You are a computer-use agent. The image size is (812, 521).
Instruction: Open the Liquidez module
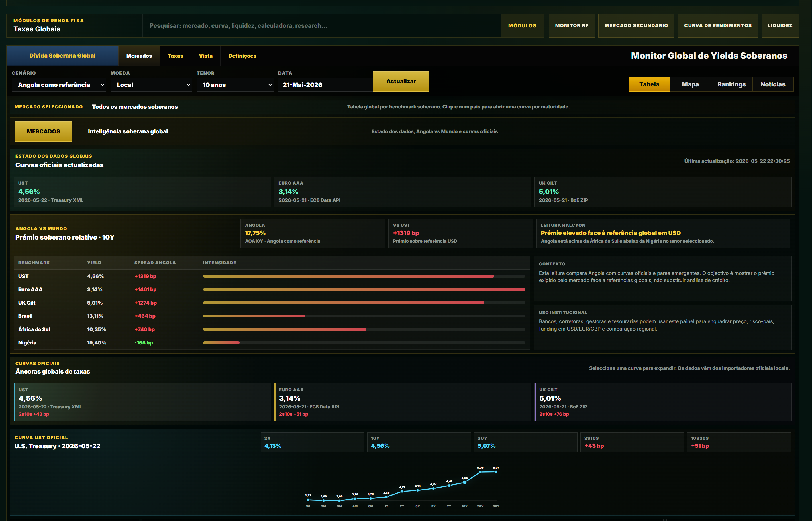click(x=780, y=25)
